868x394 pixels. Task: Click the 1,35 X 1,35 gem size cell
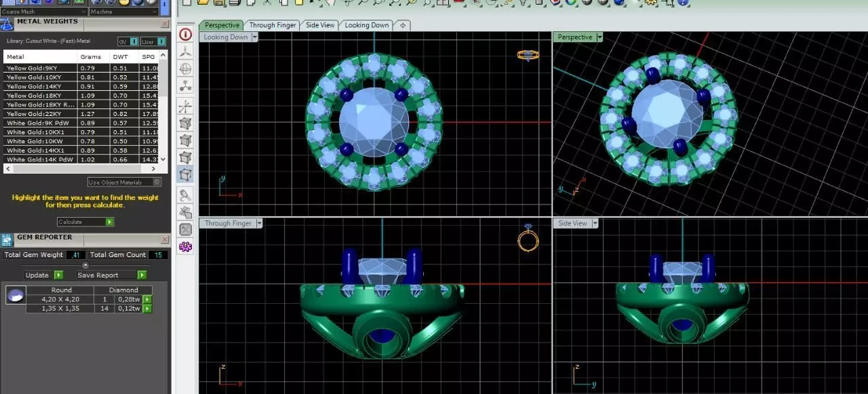click(60, 309)
